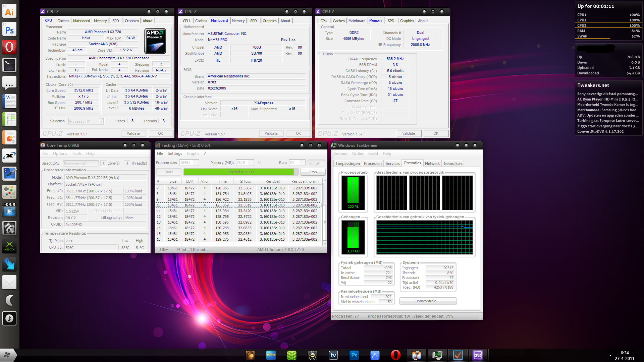Switch to LinX checkmark icon on the taskbar

pos(458,355)
